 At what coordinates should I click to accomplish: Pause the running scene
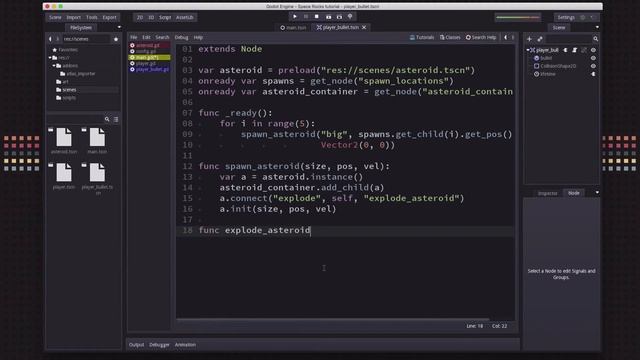306,17
